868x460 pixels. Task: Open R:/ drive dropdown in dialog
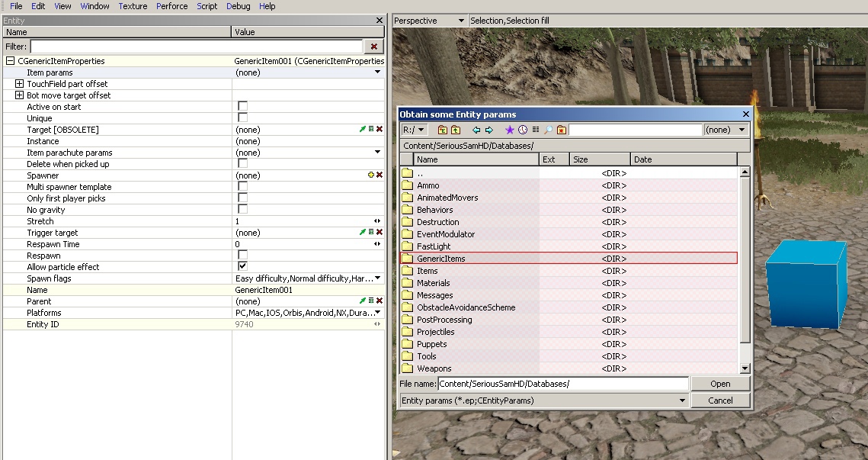click(414, 130)
